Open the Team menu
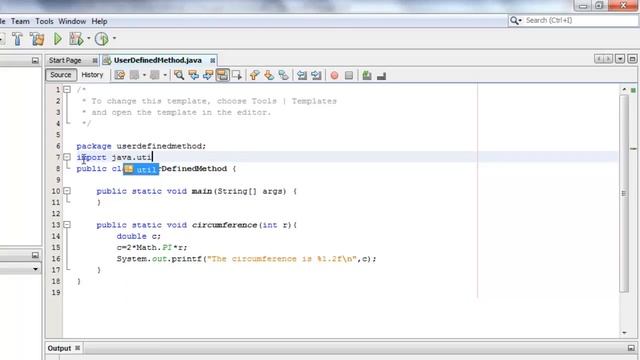640x360 pixels. click(x=20, y=21)
